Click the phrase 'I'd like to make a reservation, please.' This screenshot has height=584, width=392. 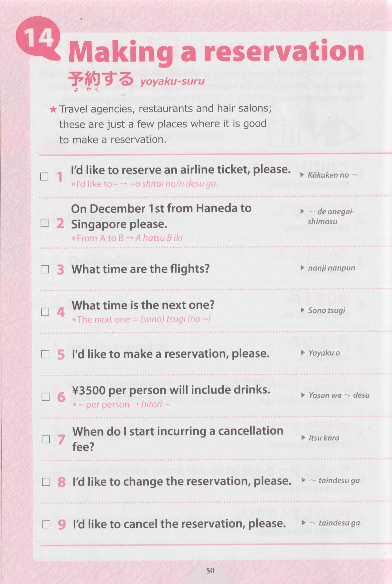tap(171, 354)
